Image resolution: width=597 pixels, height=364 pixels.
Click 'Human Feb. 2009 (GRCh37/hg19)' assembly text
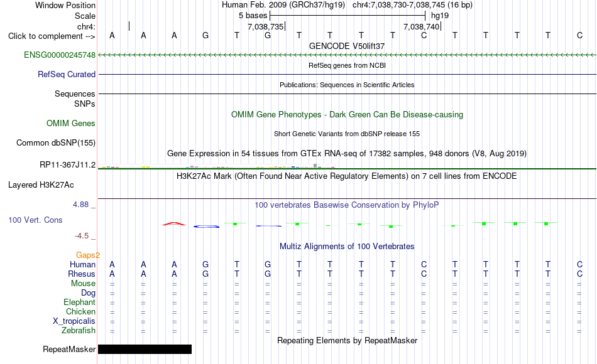[283, 5]
